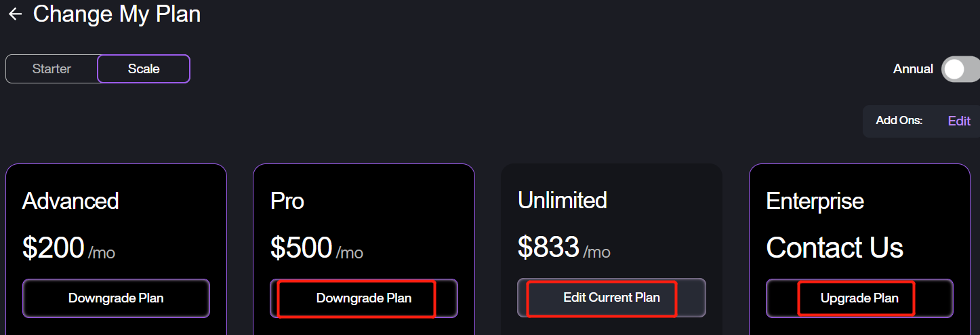Switch to the Starter tab
980x335 pixels.
(52, 68)
